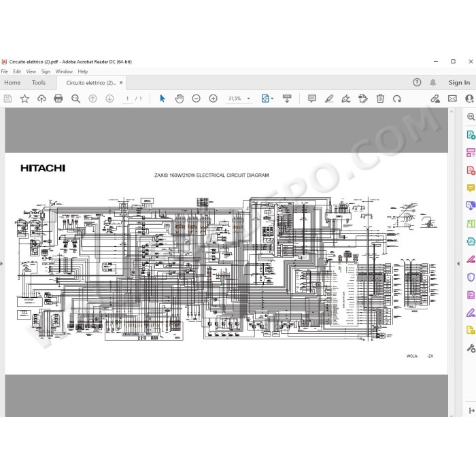Add document to starred files
Viewport: 476px width, 476px height.
tap(24, 99)
